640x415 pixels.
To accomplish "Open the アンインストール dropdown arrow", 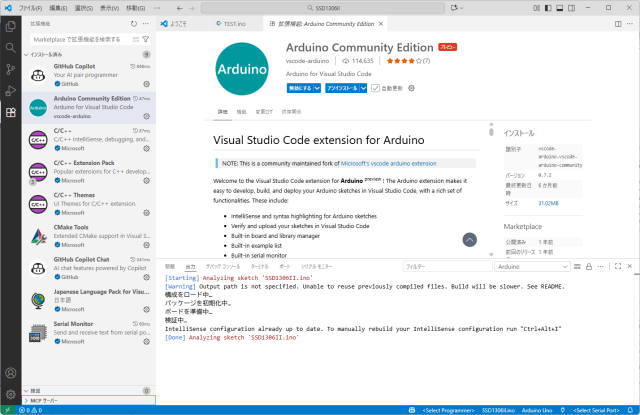I will click(x=362, y=88).
